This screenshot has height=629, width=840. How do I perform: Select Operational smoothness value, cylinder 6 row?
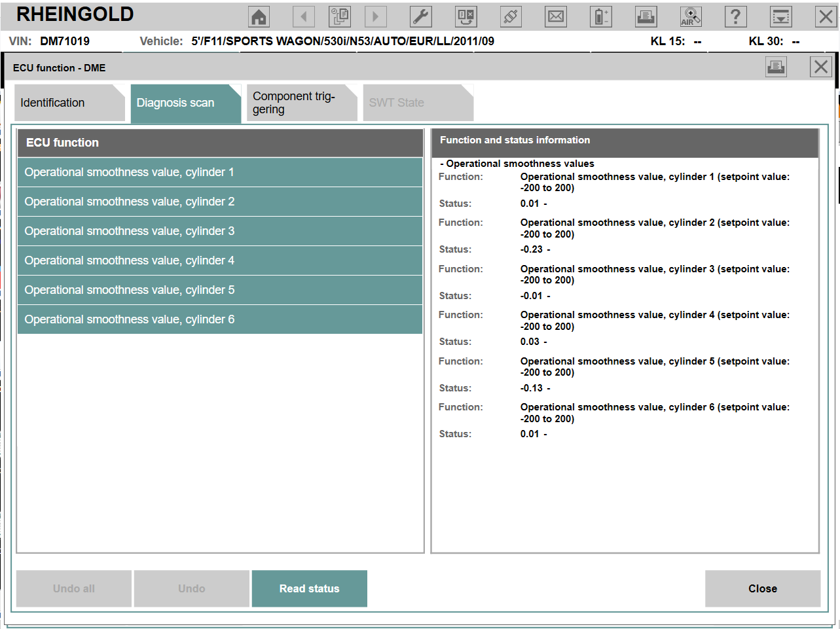pos(220,319)
